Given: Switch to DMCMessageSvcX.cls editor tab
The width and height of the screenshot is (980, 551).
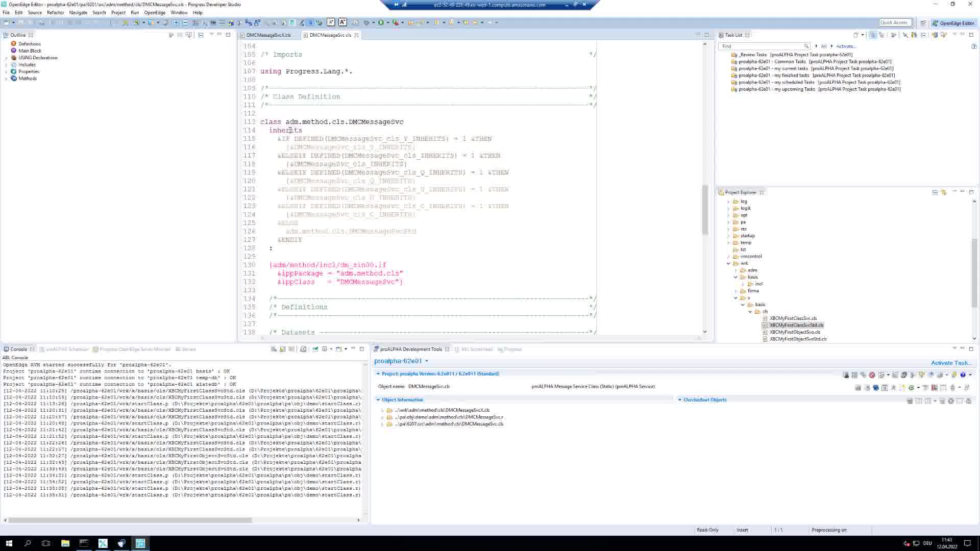Looking at the screenshot, I should 268,35.
